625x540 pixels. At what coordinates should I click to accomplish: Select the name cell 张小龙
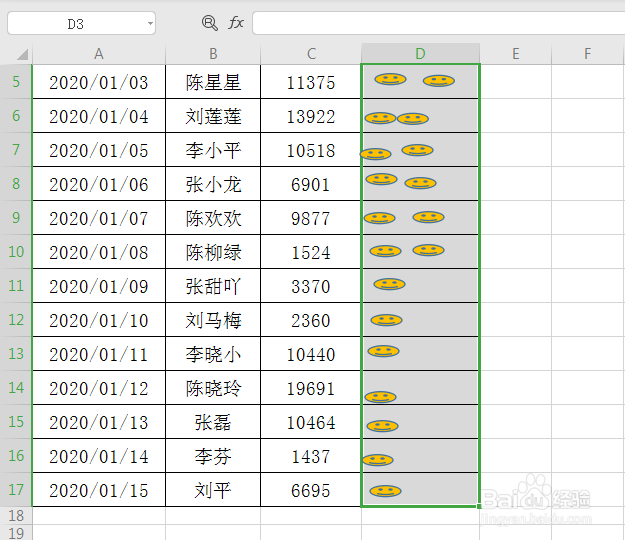213,184
